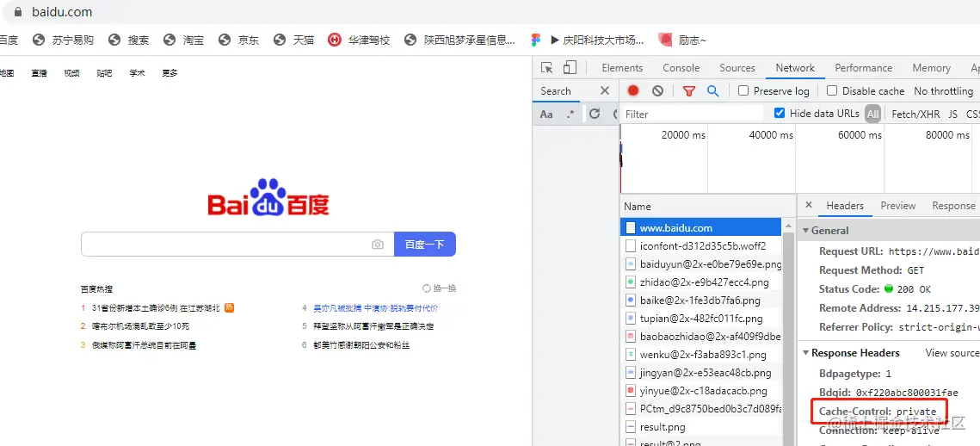This screenshot has width=980, height=446.
Task: Enable Disable cache checkbox
Action: 832,90
